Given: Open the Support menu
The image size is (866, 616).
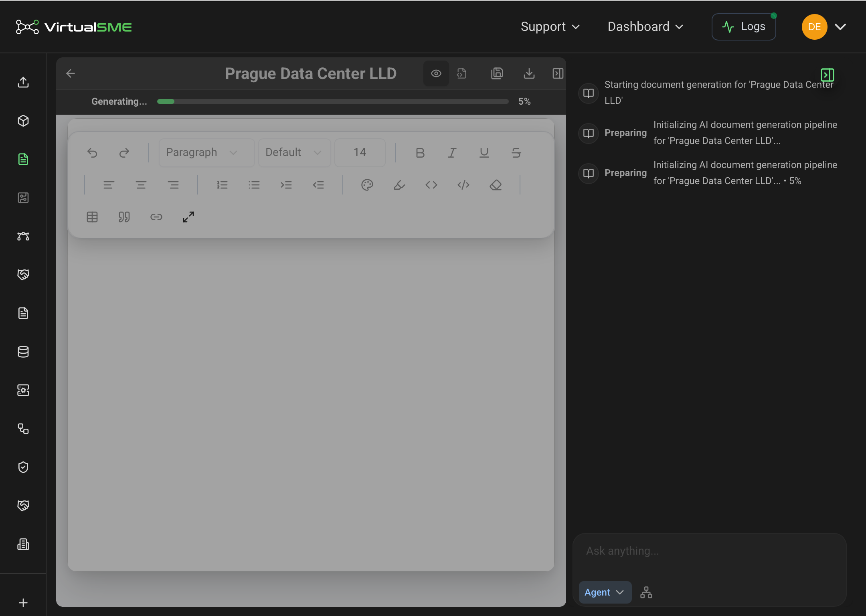Looking at the screenshot, I should 550,27.
